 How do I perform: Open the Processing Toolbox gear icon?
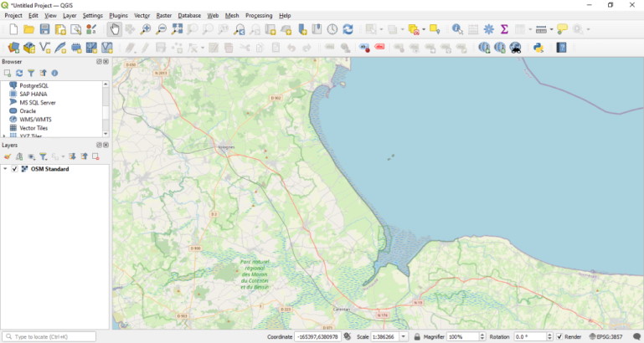click(489, 29)
